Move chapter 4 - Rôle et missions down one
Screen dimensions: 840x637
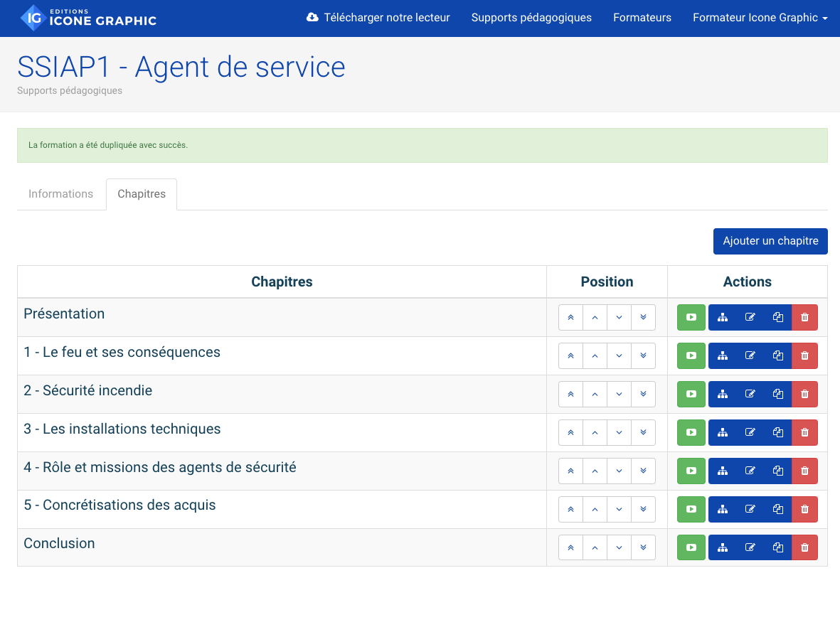coord(620,471)
